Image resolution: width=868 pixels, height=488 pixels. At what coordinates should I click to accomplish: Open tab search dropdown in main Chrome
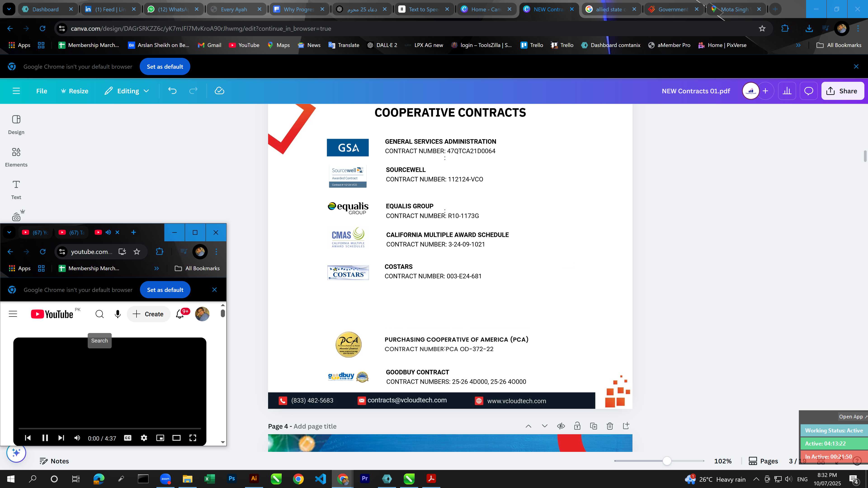point(9,9)
